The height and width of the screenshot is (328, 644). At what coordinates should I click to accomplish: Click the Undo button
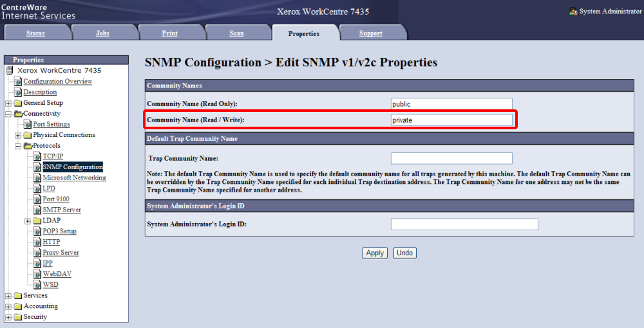[x=404, y=253]
